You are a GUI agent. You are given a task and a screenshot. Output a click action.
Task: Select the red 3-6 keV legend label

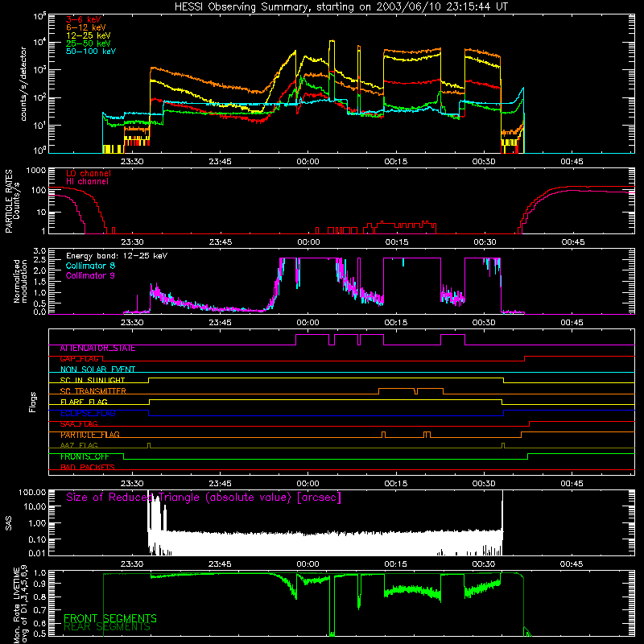click(x=84, y=19)
